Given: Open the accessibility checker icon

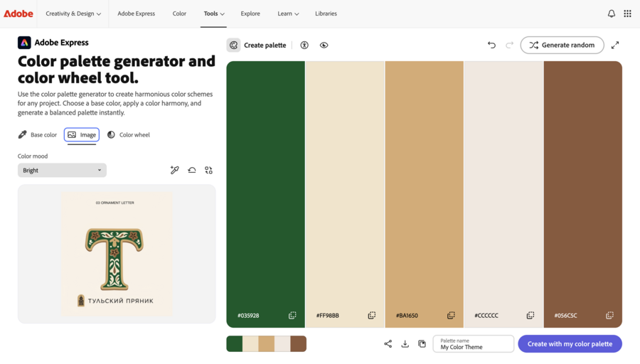Looking at the screenshot, I should [304, 45].
